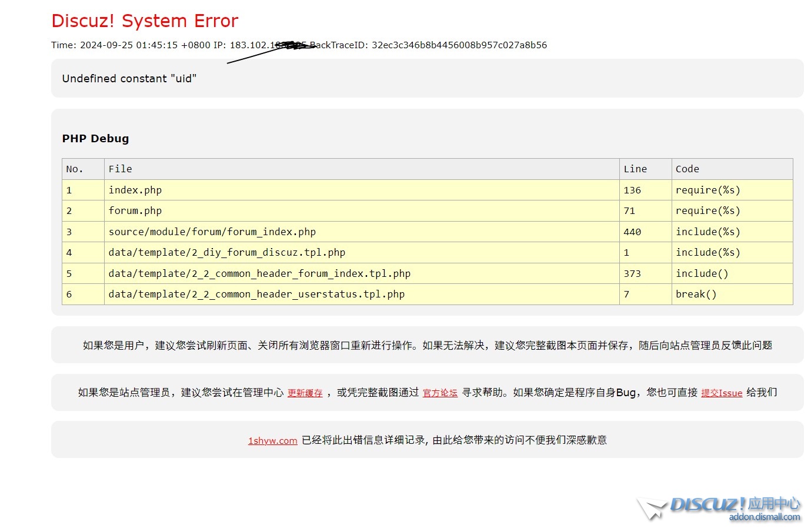
Task: Select the common_header_forum_index.tpl.php file path
Action: 259,274
